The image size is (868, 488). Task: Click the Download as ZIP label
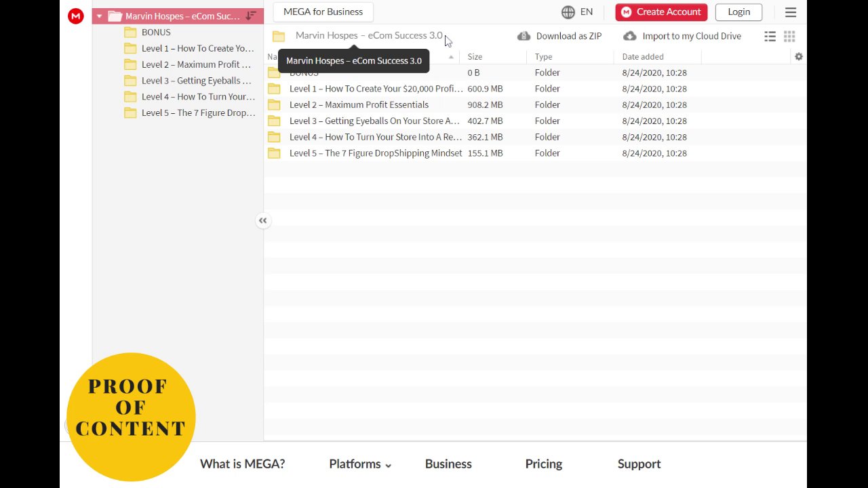pos(569,36)
